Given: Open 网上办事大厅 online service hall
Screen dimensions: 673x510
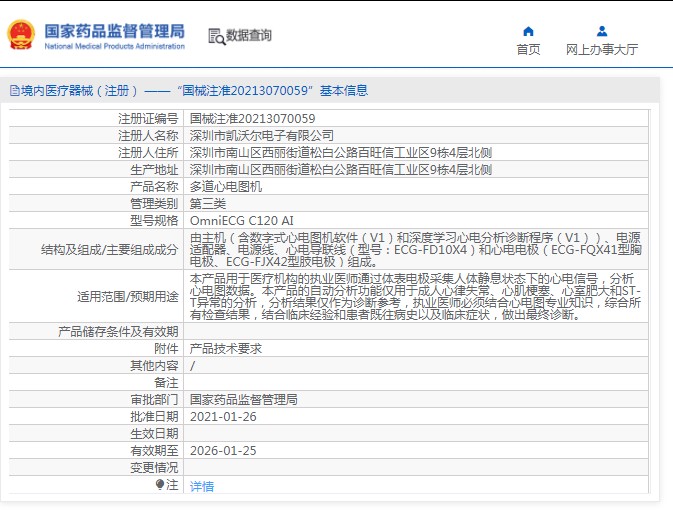Looking at the screenshot, I should coord(602,49).
